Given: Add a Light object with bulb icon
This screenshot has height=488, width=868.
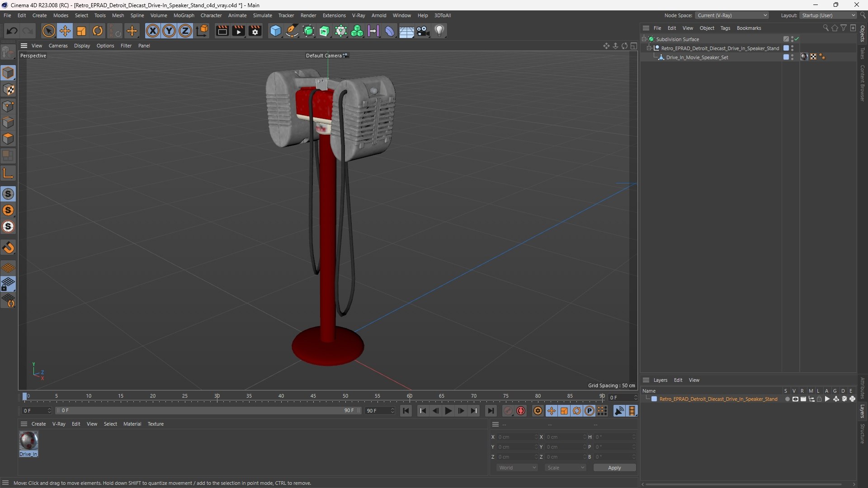Looking at the screenshot, I should [439, 31].
